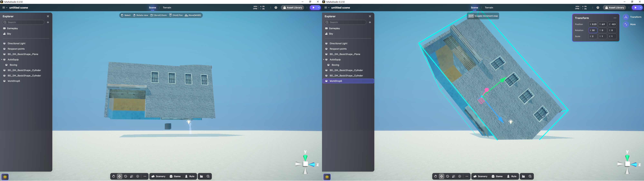Click Rule button in right window toolbar
644x181 pixels.
(x=512, y=176)
